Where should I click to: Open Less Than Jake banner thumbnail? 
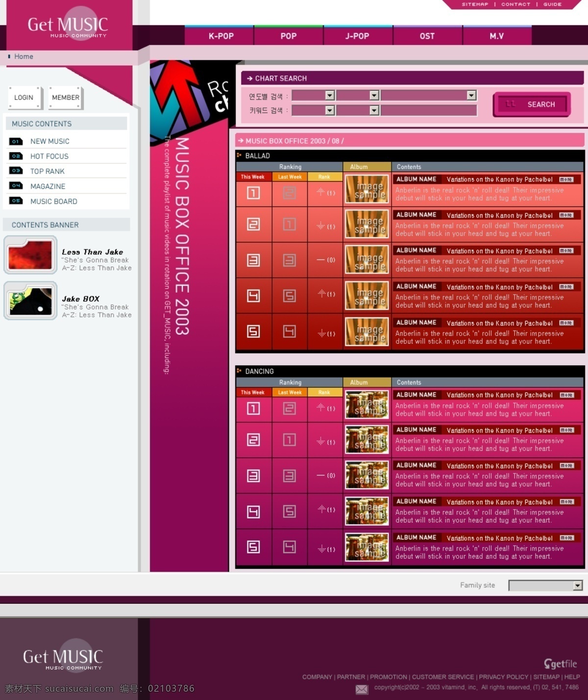[30, 255]
